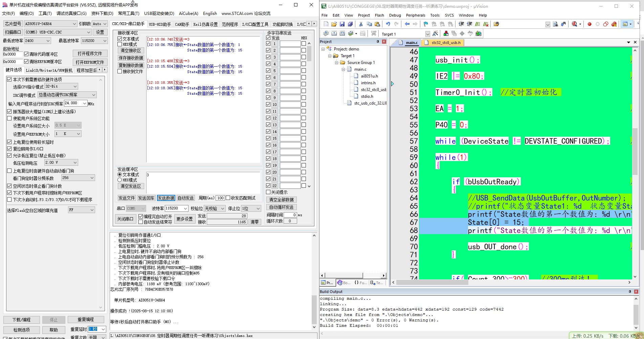The height and width of the screenshot is (339, 644).
Task: Click the Paste icon in µVision toolbar
Action: pyautogui.click(x=377, y=24)
